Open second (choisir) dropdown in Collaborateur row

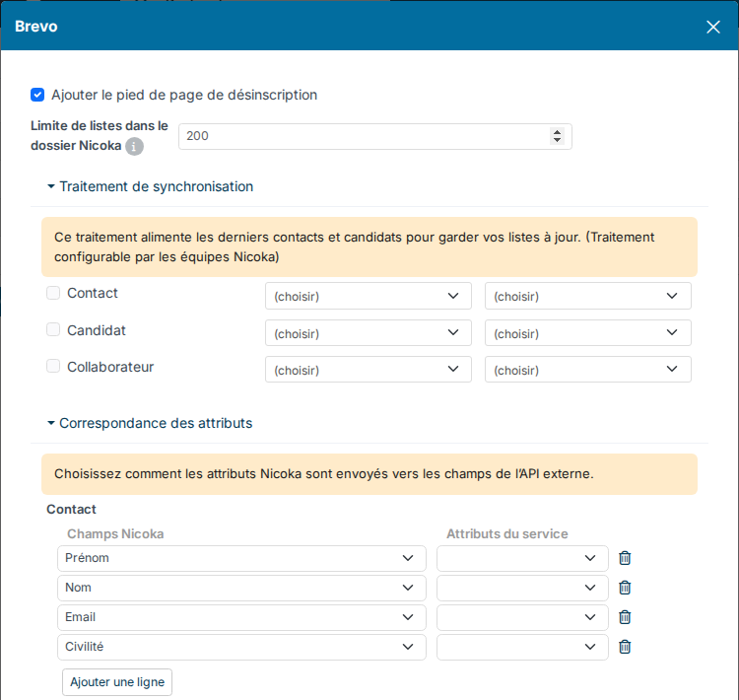coord(587,370)
